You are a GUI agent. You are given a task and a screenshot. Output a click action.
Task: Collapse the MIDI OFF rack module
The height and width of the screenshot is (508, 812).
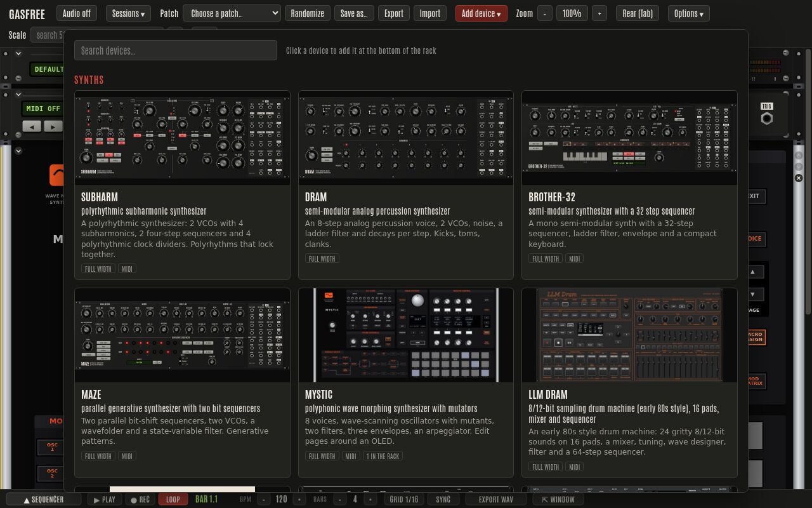(18, 95)
